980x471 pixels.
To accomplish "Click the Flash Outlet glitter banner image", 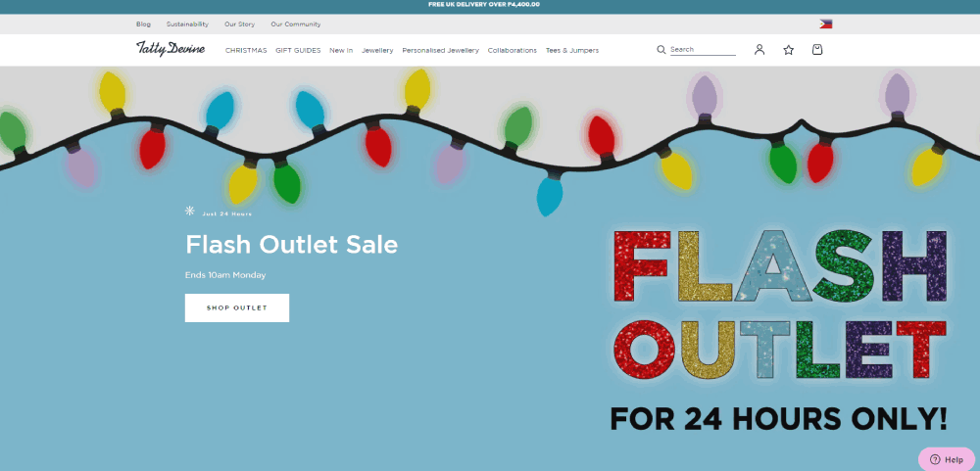I will 779,331.
